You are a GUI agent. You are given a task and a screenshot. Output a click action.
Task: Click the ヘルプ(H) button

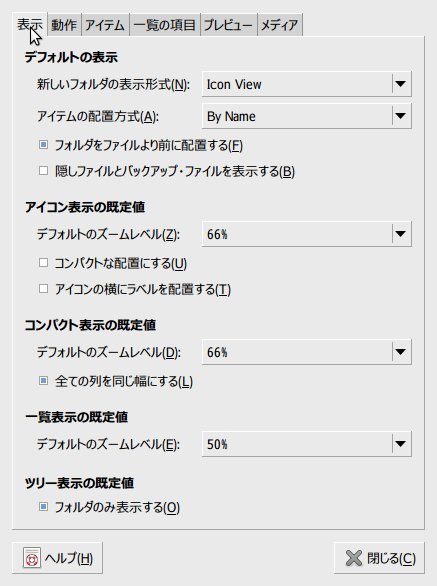point(57,558)
